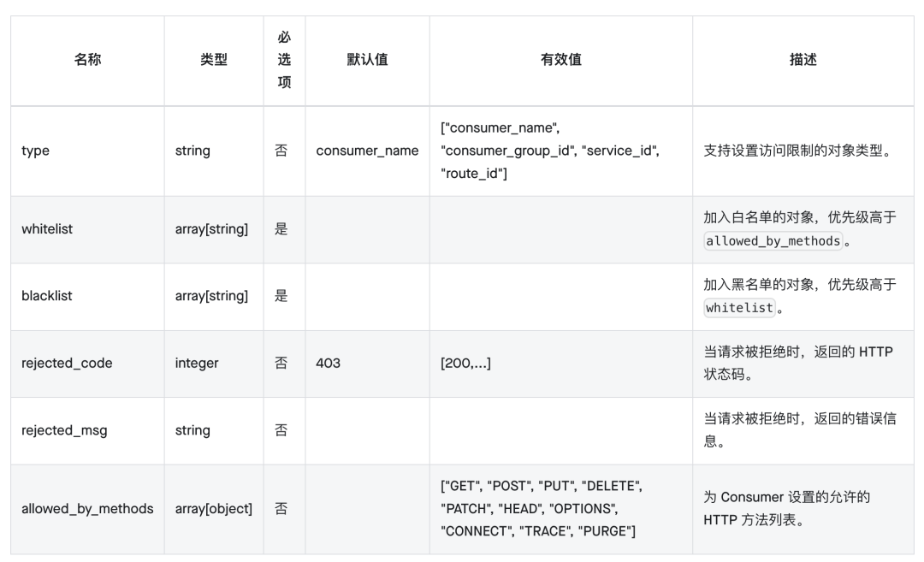This screenshot has width=924, height=562.
Task: Click the 必选项 column header
Action: (x=284, y=60)
